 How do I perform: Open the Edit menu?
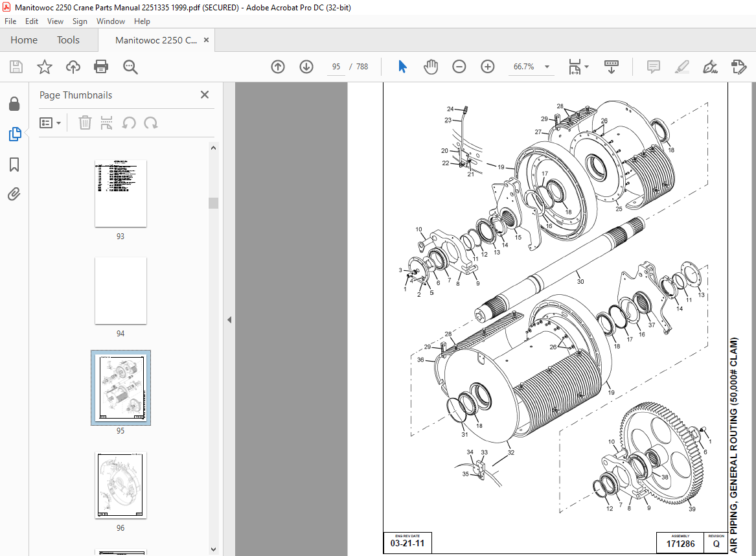point(32,21)
